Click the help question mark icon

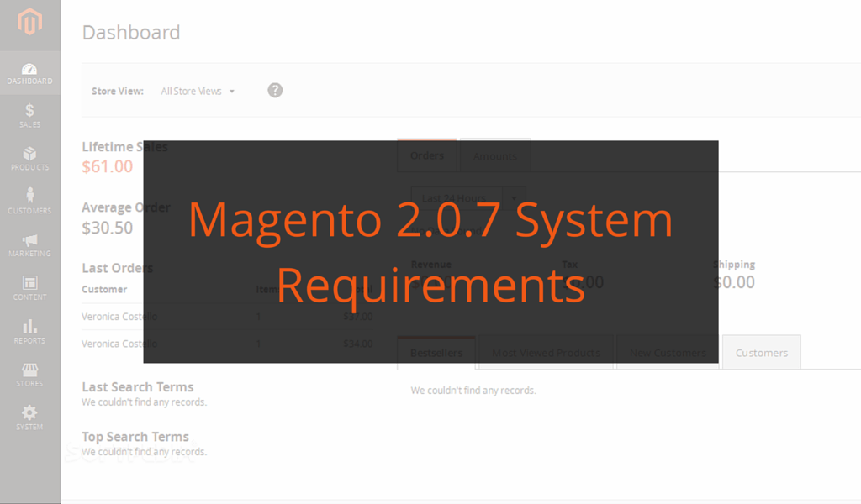[275, 91]
